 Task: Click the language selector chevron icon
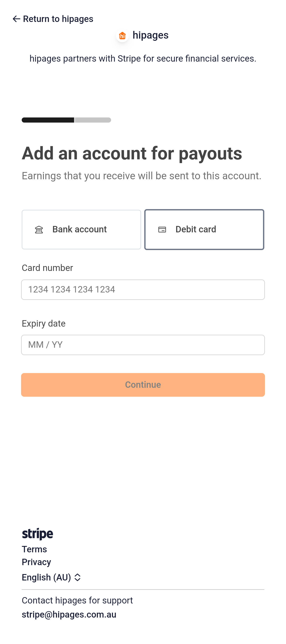coord(78,577)
